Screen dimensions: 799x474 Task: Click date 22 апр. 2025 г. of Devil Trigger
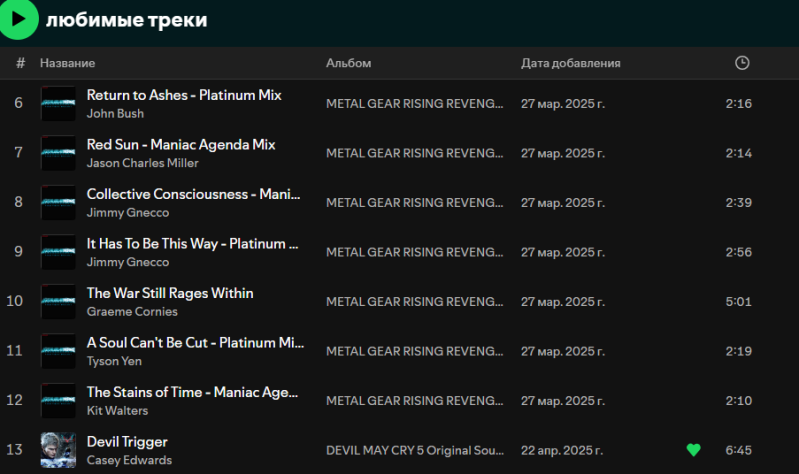562,450
